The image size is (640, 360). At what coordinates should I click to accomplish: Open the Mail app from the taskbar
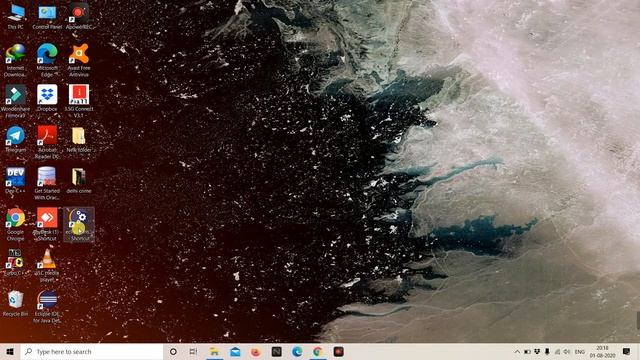(235, 351)
